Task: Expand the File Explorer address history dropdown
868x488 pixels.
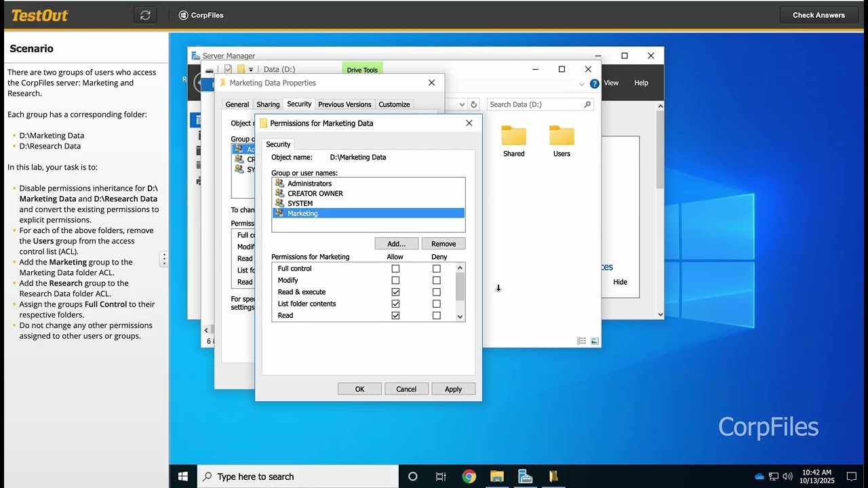Action: (462, 104)
